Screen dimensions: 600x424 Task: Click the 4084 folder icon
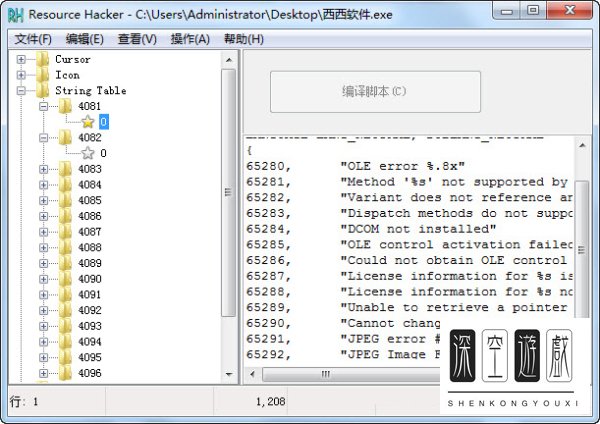(x=65, y=185)
